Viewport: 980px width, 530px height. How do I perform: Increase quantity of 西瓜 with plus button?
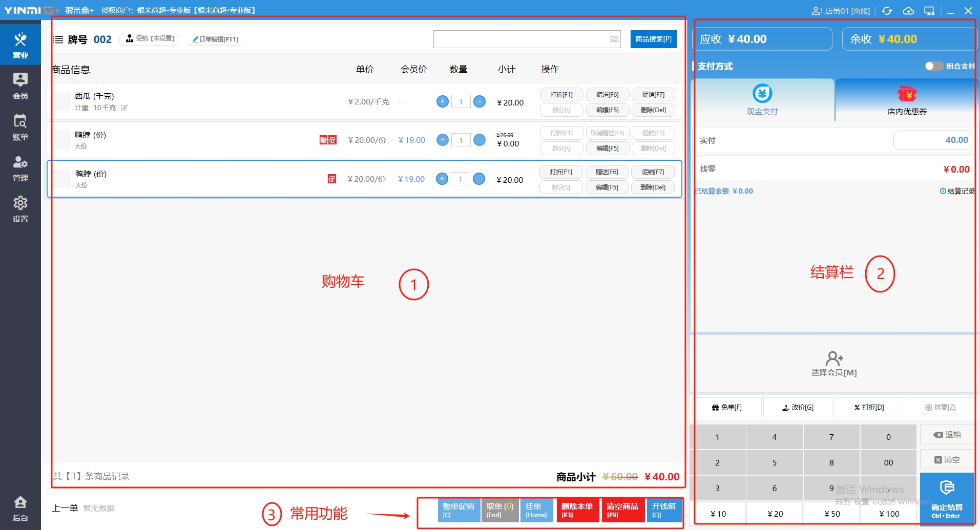click(442, 102)
